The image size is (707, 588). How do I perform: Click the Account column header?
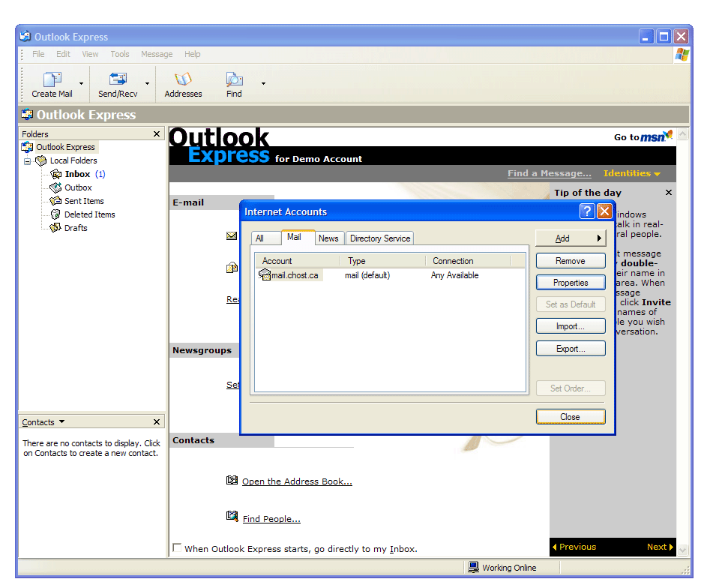298,261
